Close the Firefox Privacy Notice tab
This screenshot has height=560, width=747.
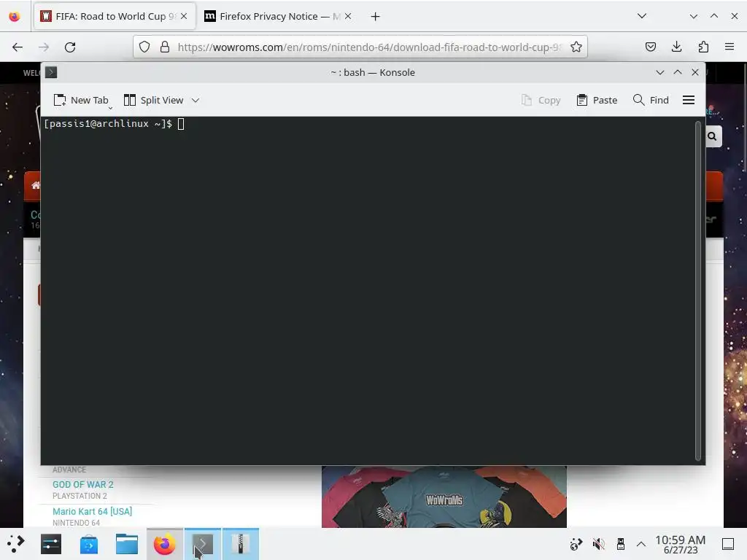tap(348, 16)
